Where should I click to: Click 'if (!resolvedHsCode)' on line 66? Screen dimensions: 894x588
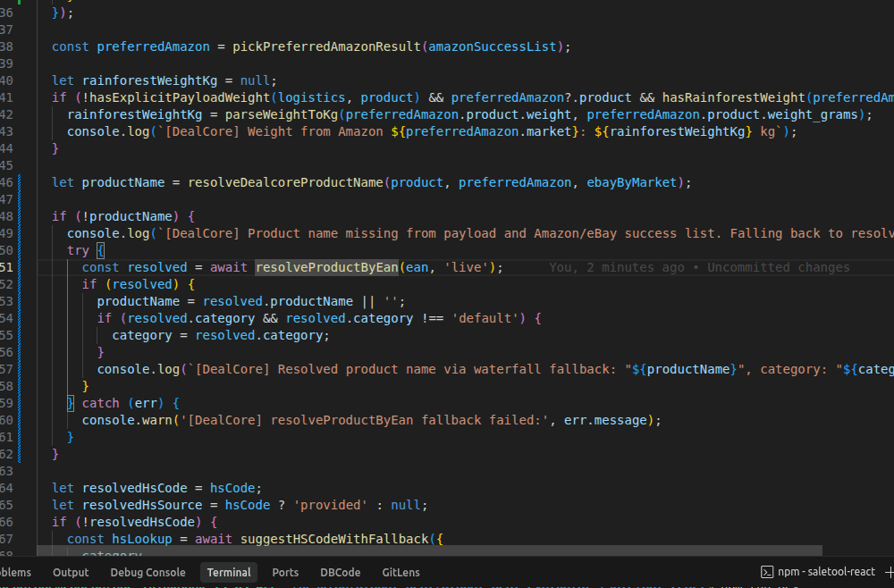pos(127,522)
